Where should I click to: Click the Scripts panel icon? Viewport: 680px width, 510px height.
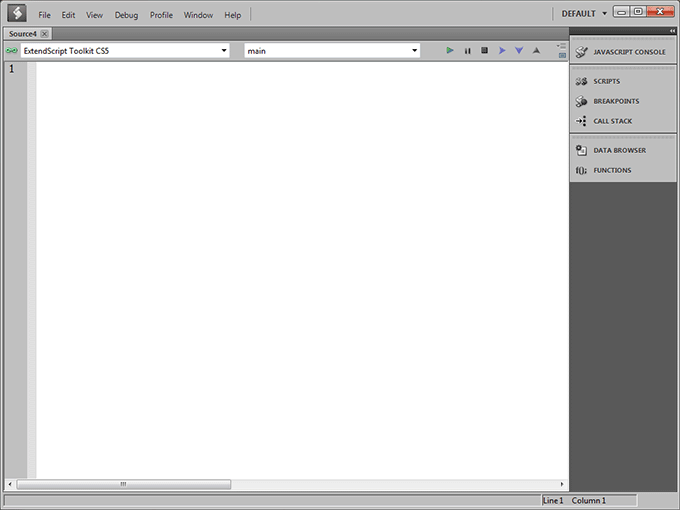[x=581, y=82]
